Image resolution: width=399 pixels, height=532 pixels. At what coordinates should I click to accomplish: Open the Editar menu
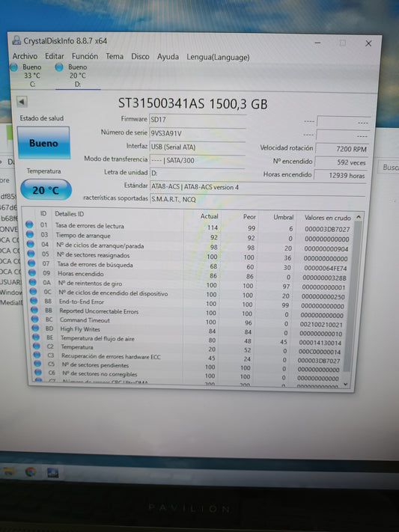pyautogui.click(x=55, y=56)
